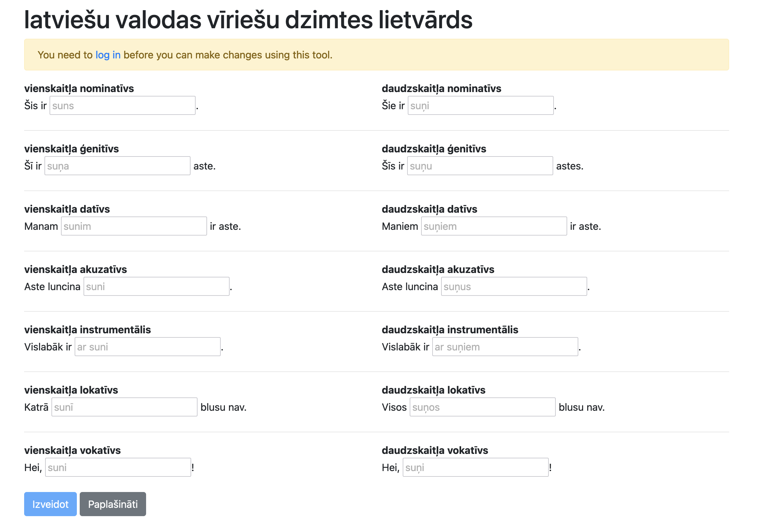
Task: Focus the daudzskaitļa akuzatīvs input
Action: click(x=514, y=286)
